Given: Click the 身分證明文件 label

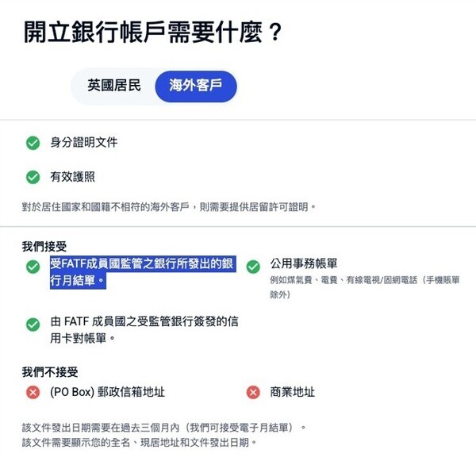Looking at the screenshot, I should 83,144.
